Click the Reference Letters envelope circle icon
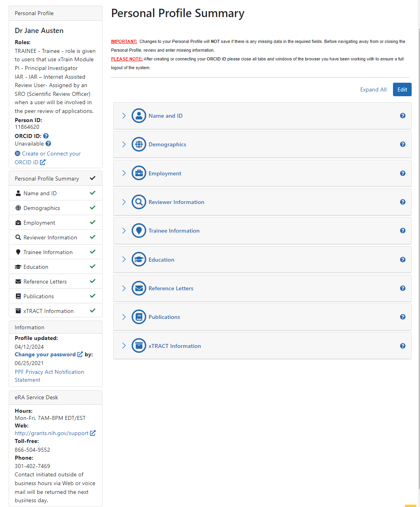This screenshot has width=420, height=507. pos(139,288)
